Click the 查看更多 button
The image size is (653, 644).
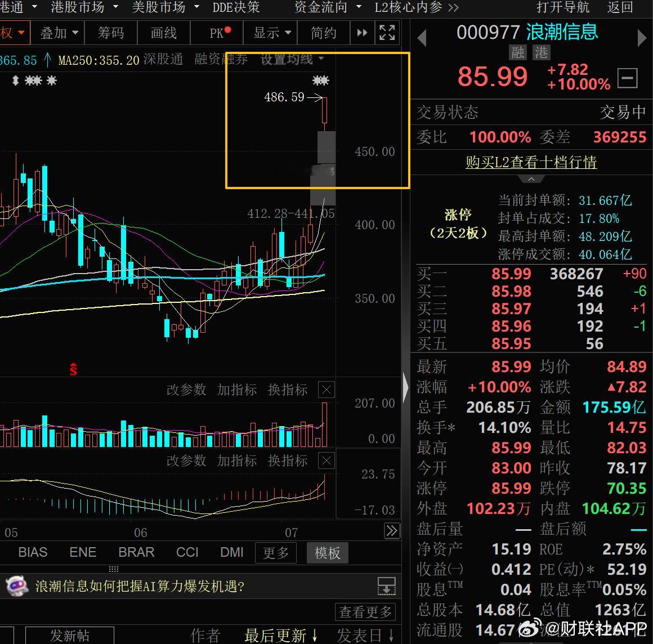(365, 612)
